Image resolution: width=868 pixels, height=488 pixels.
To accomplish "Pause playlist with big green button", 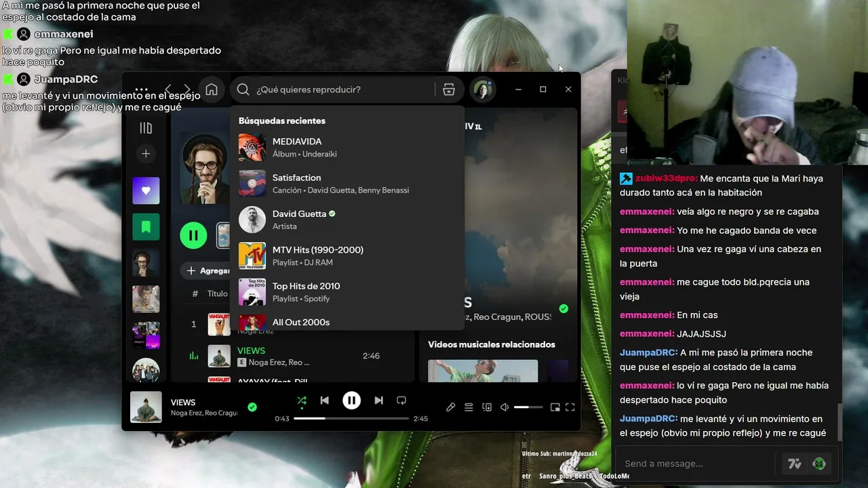I will click(193, 235).
